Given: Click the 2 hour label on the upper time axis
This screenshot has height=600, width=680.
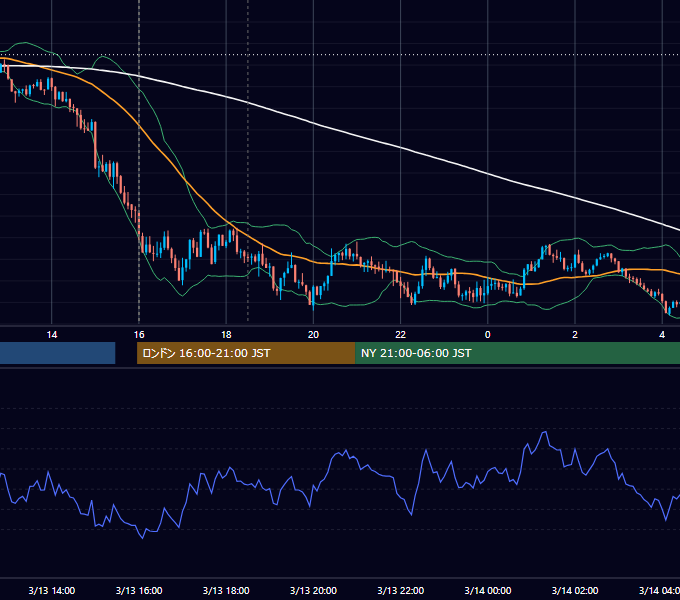Looking at the screenshot, I should (x=575, y=335).
